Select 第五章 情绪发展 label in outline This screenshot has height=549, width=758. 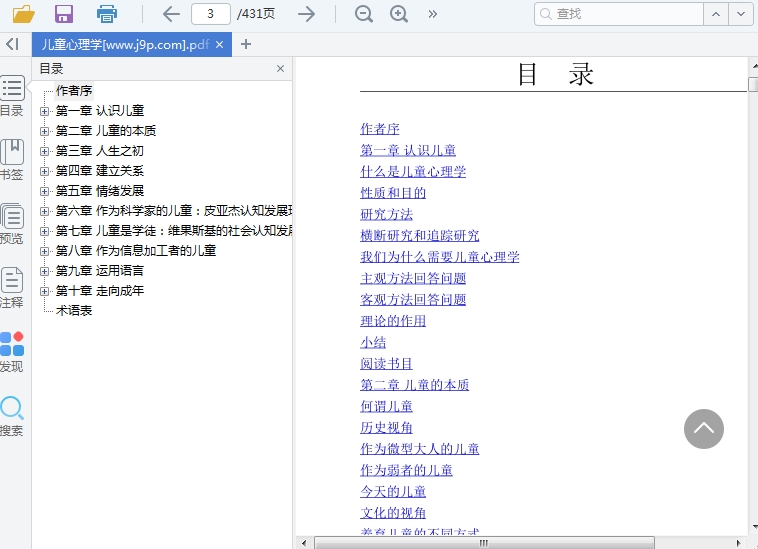100,191
